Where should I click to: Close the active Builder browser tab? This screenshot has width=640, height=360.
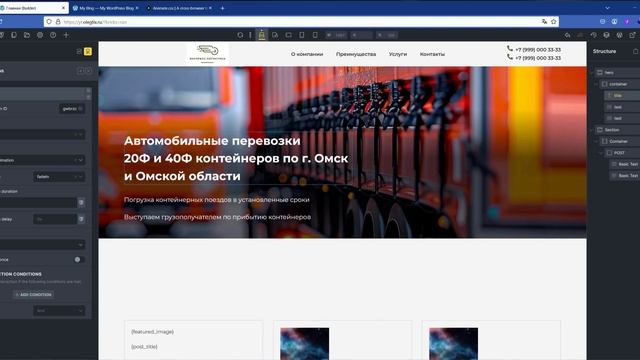click(x=63, y=8)
